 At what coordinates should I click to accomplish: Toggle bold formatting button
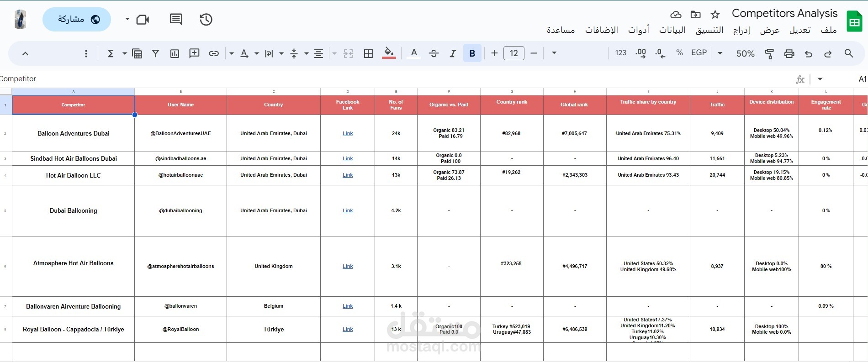472,53
